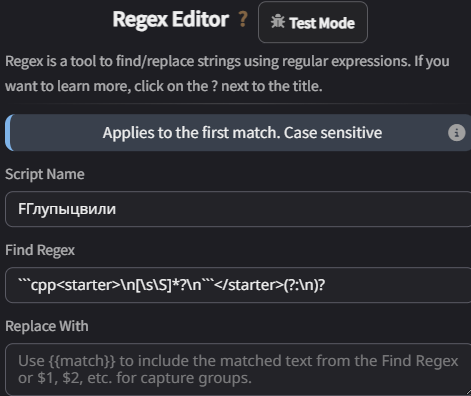This screenshot has width=471, height=396.
Task: Click the 'Case sensitive' text in the banner
Action: 333,133
